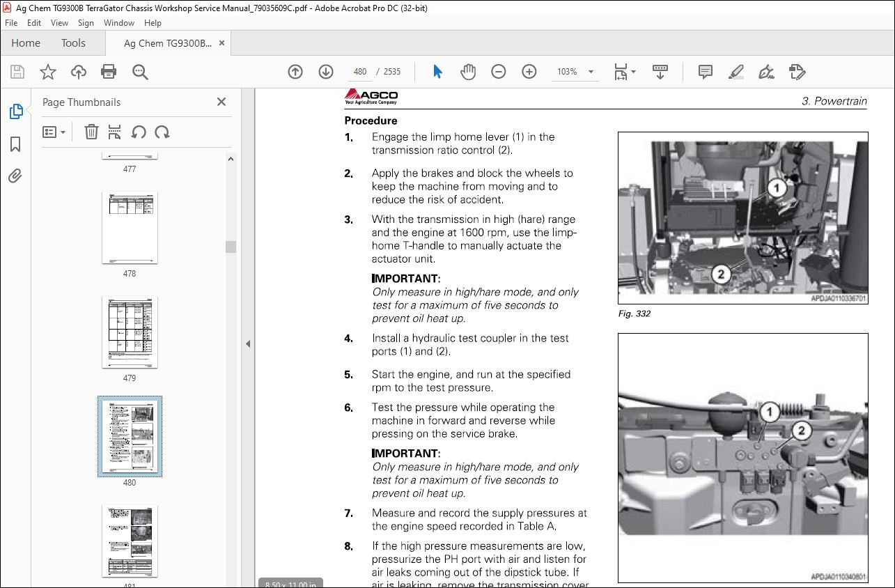
Task: Click the Procedure heading text
Action: (x=371, y=121)
